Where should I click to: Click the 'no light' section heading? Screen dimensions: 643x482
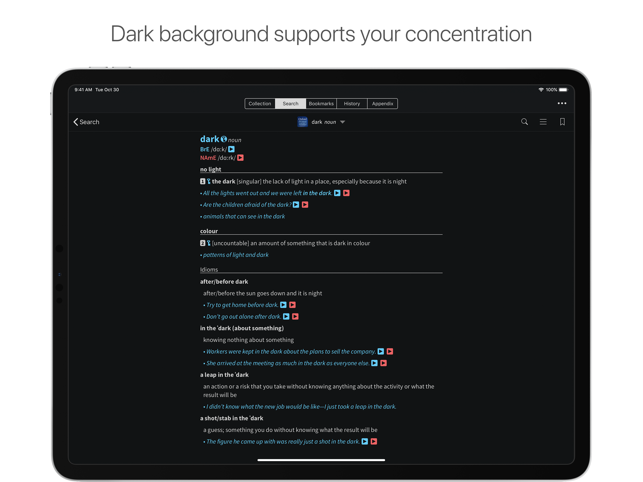pyautogui.click(x=211, y=169)
